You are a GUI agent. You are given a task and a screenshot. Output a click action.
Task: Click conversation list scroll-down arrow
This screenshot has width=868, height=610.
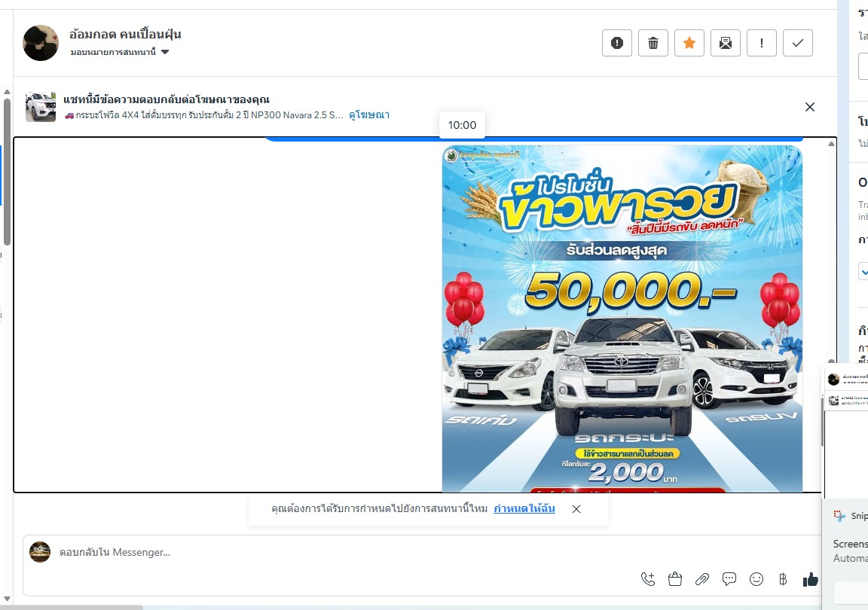pos(7,599)
